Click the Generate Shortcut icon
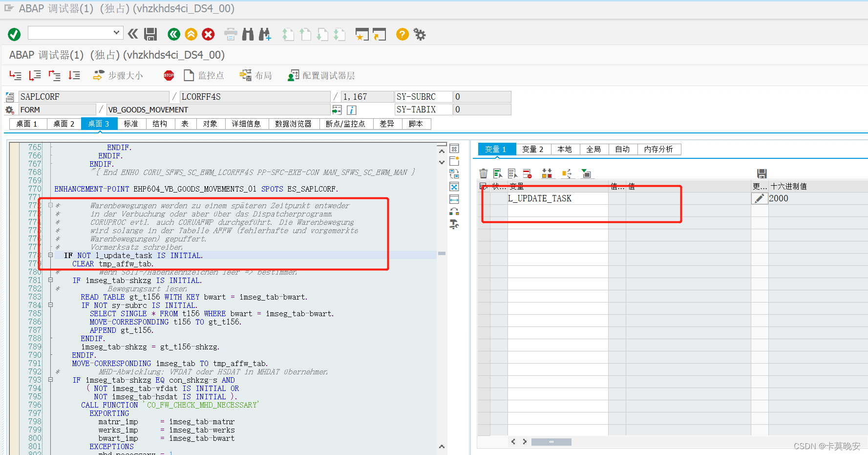868x455 pixels. point(379,34)
